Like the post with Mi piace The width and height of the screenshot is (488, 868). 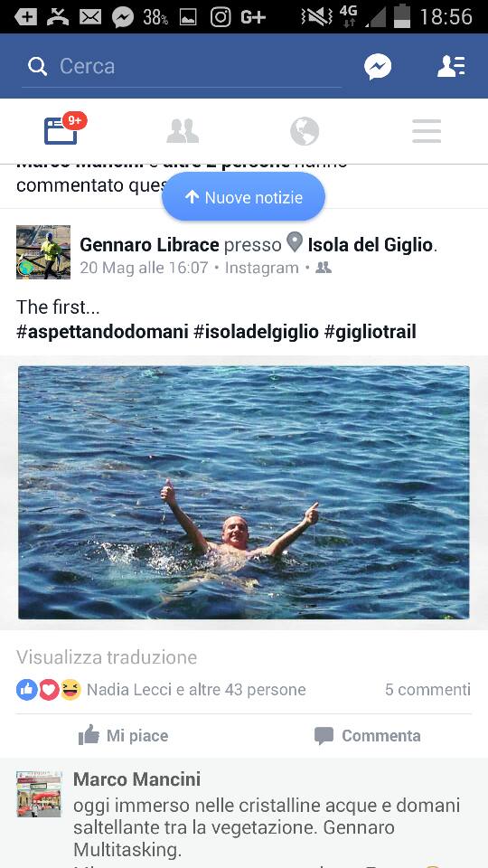(123, 735)
